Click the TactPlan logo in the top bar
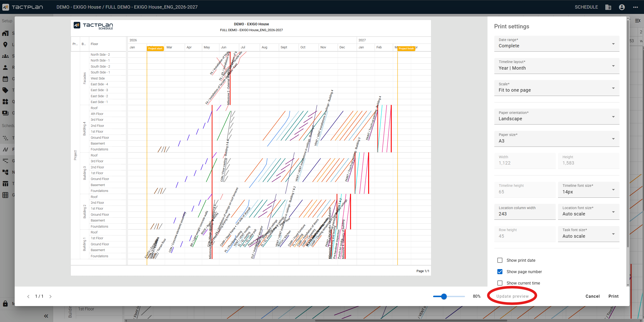Viewport: 644px width, 322px height. 23,7
